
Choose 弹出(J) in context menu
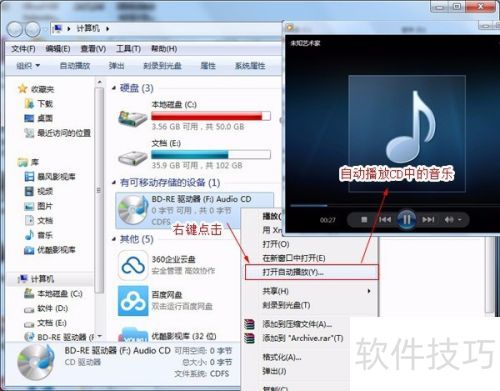click(274, 371)
